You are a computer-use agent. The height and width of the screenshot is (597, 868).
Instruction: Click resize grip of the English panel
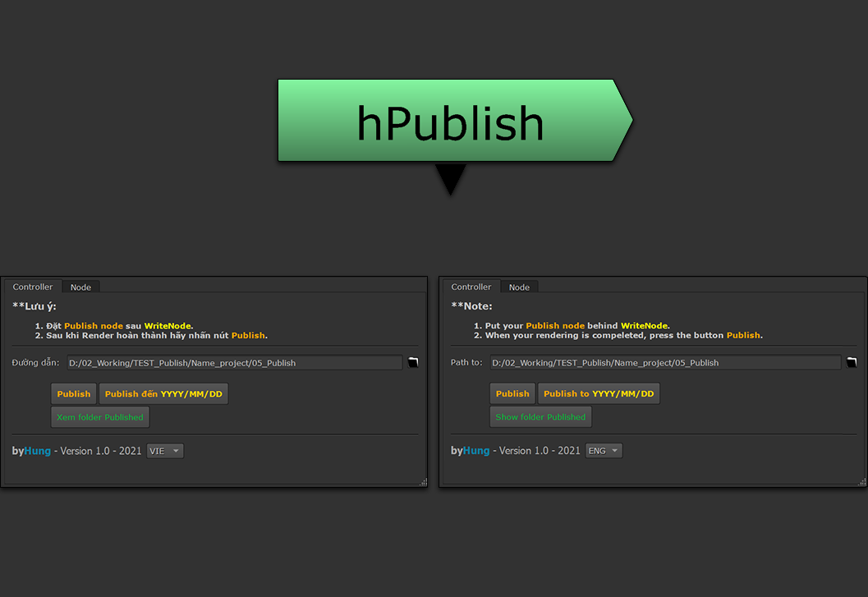click(861, 482)
